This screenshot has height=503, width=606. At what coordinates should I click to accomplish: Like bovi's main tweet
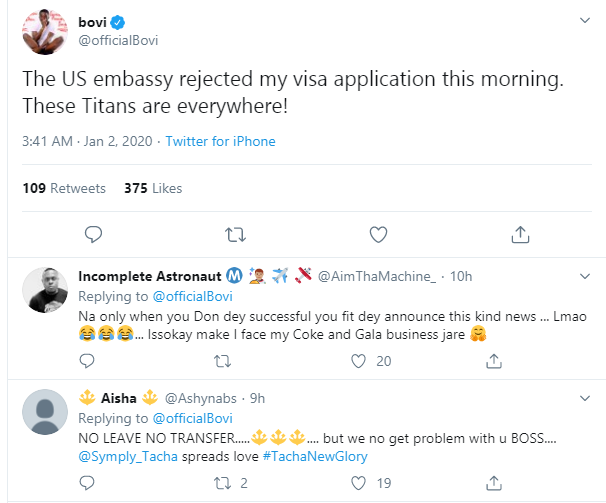click(378, 235)
